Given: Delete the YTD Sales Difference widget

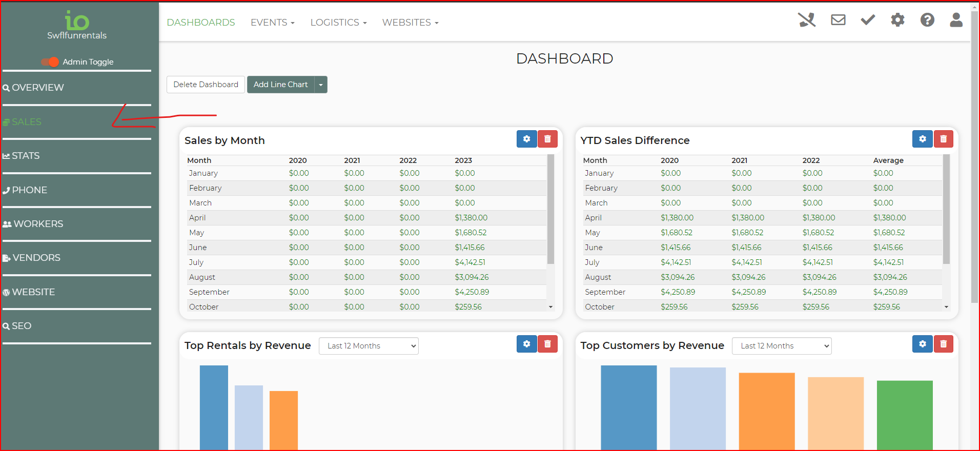Looking at the screenshot, I should (943, 139).
